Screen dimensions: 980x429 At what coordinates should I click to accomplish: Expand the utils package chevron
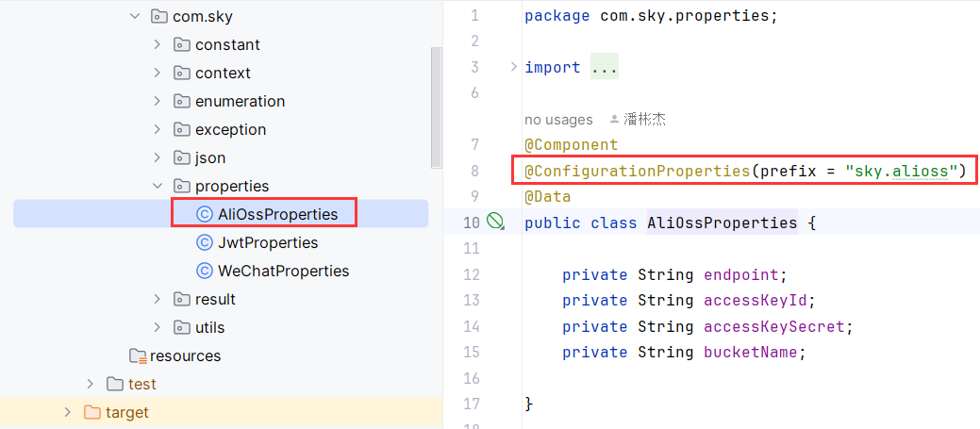pyautogui.click(x=157, y=327)
